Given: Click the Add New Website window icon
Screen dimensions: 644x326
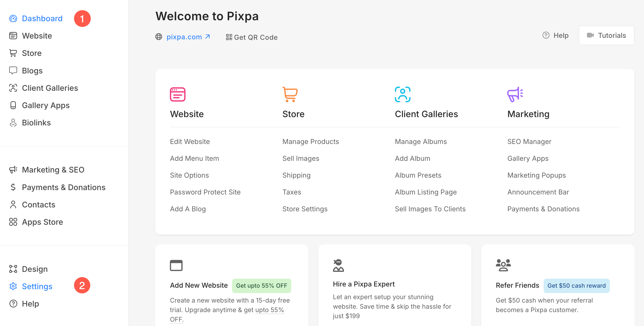Looking at the screenshot, I should tap(176, 265).
